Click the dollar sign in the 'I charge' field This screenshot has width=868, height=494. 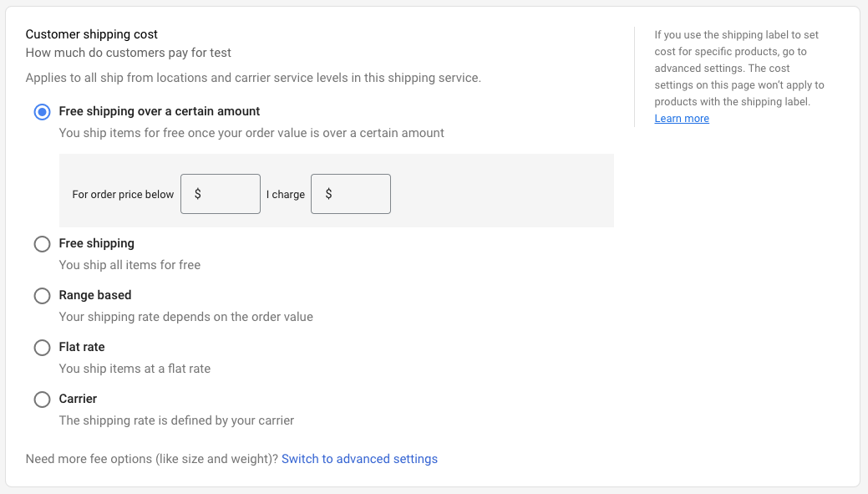328,194
